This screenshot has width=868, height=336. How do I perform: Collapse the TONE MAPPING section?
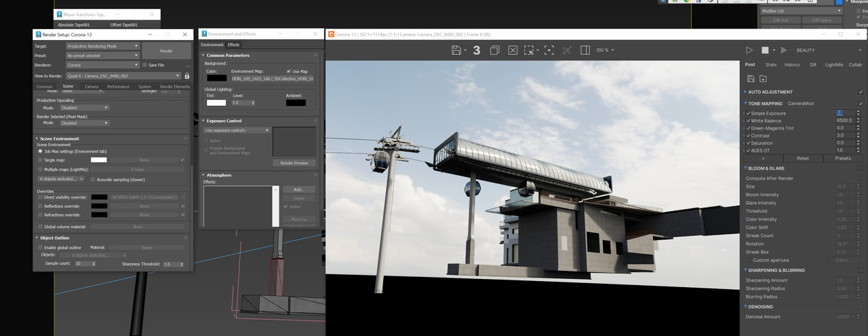pos(747,104)
